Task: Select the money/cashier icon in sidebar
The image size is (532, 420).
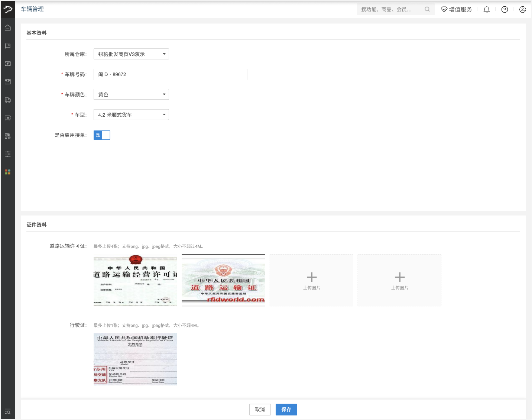Action: pyautogui.click(x=7, y=63)
